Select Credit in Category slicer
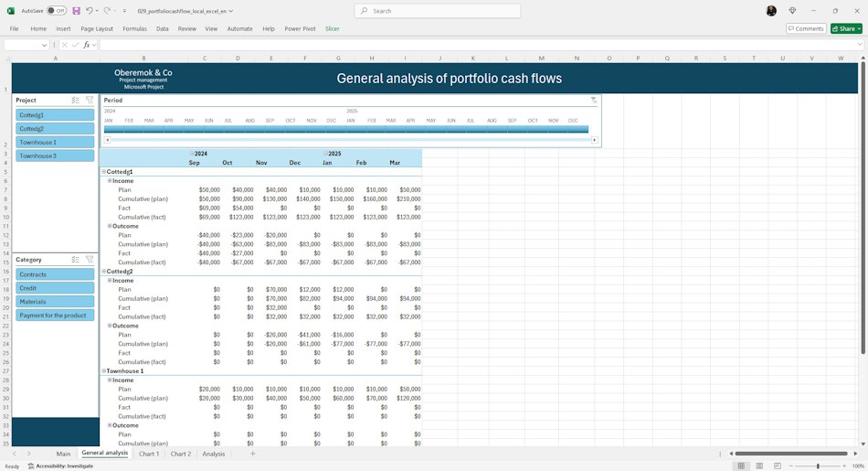 pyautogui.click(x=55, y=288)
